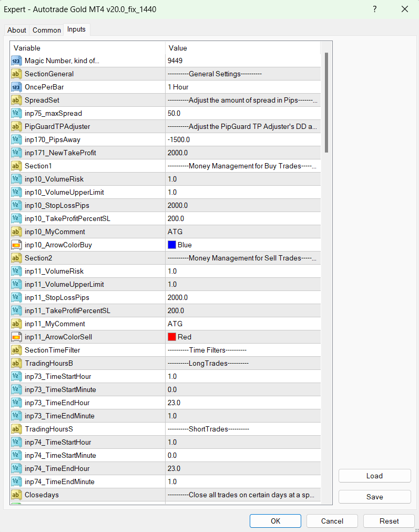The height and width of the screenshot is (532, 419).
Task: Open the Blue arrow color value
Action: pyautogui.click(x=242, y=245)
